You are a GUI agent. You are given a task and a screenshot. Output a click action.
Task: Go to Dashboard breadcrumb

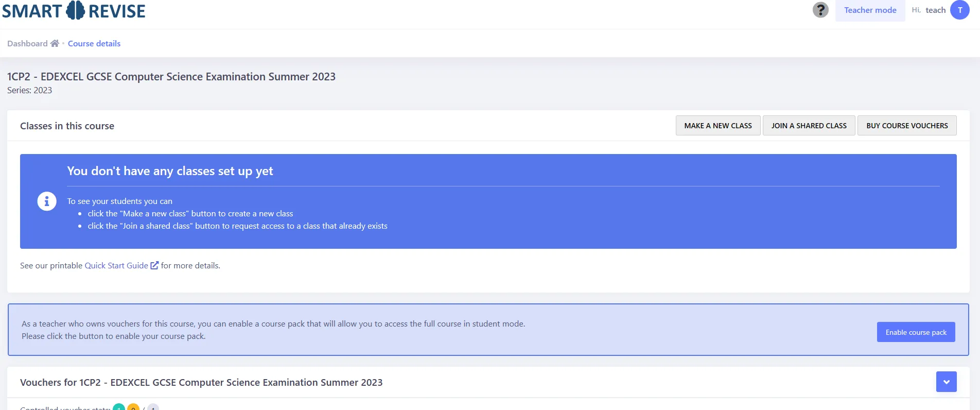pyautogui.click(x=27, y=43)
